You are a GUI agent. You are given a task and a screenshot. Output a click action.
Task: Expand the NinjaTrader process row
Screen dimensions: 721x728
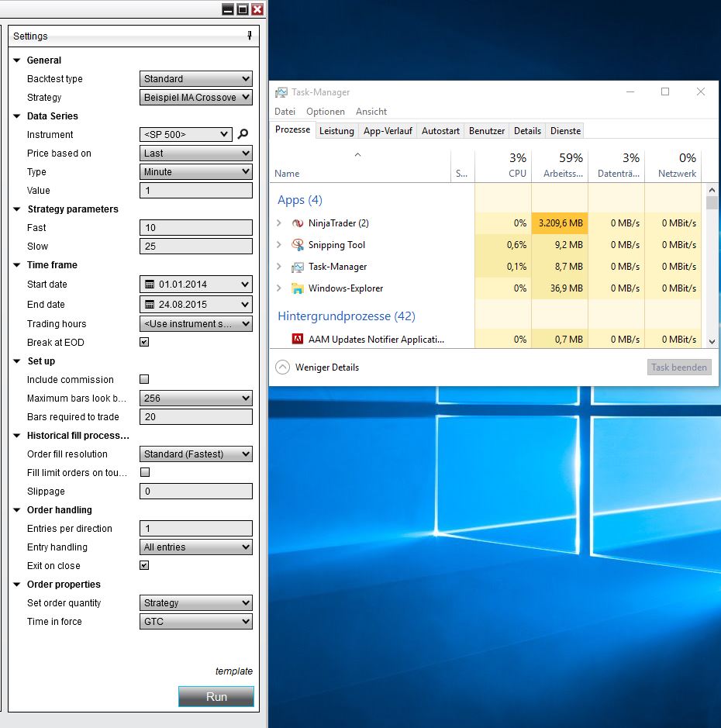pyautogui.click(x=279, y=223)
